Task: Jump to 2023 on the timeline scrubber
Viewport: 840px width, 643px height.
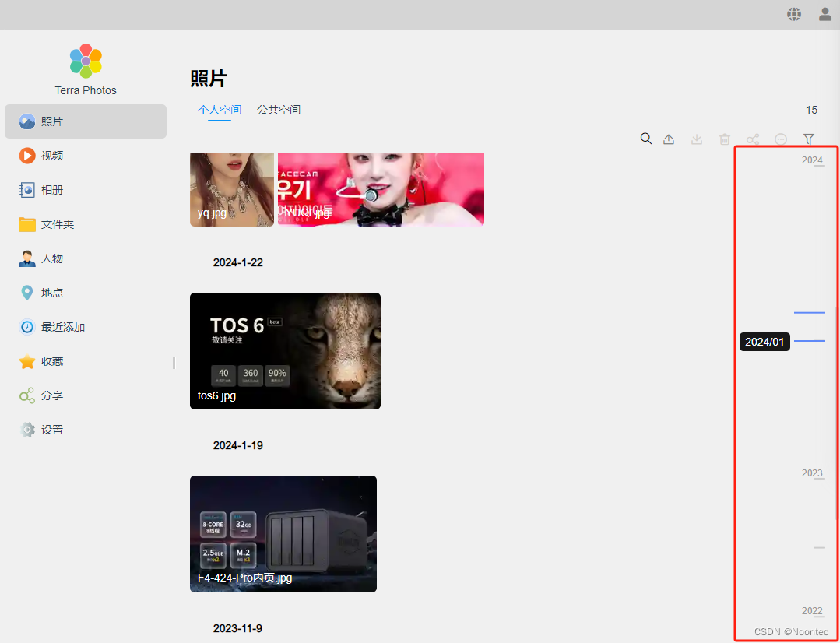Action: click(812, 473)
